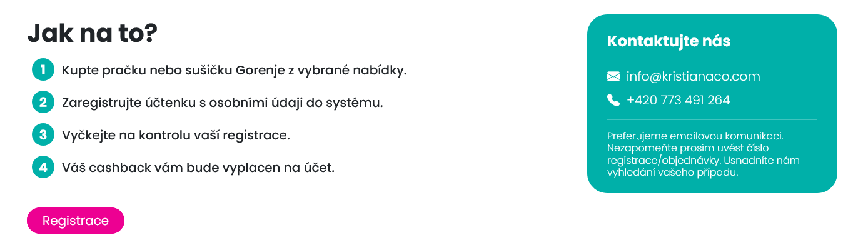Viewport: 868px width, 250px height.
Task: Select step number 3 circle icon
Action: (43, 134)
